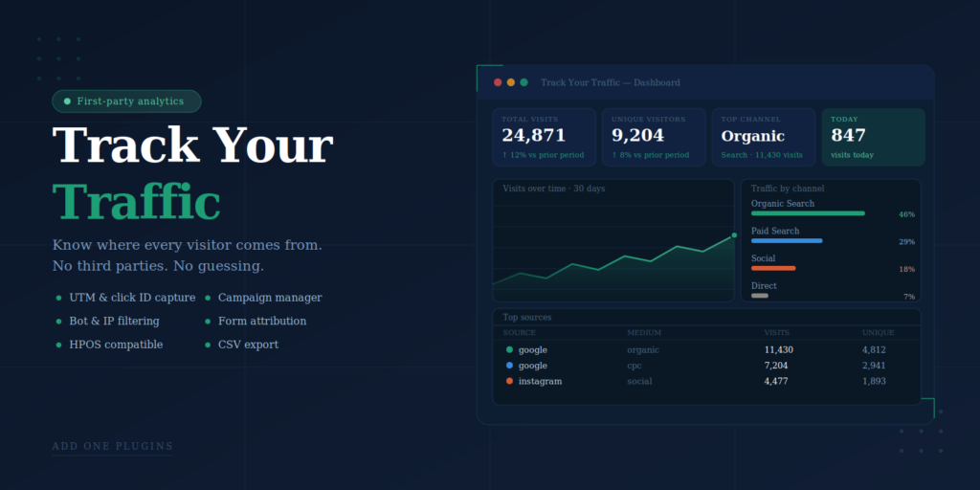Click the 4,812 unique cell
980x490 pixels.
(875, 350)
